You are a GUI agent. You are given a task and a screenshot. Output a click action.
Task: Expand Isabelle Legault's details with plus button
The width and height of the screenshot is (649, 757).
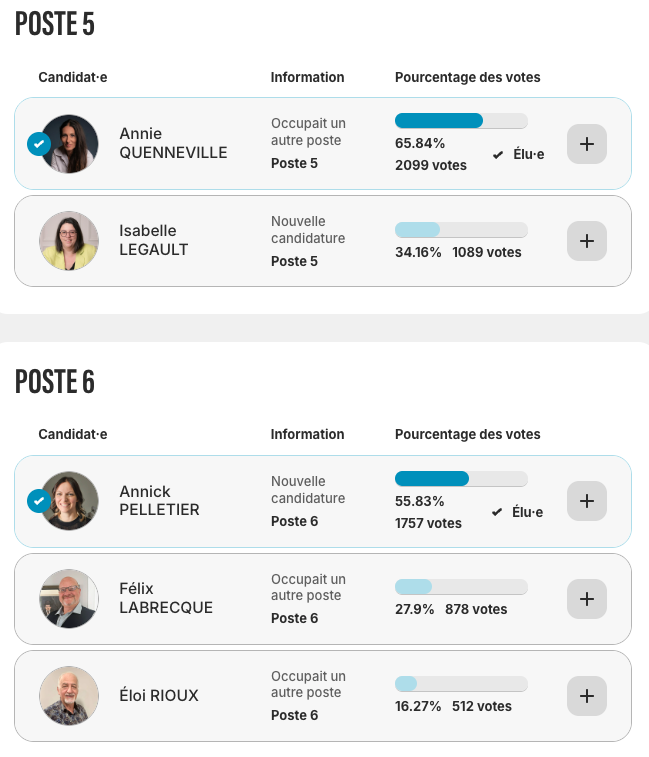(x=587, y=241)
